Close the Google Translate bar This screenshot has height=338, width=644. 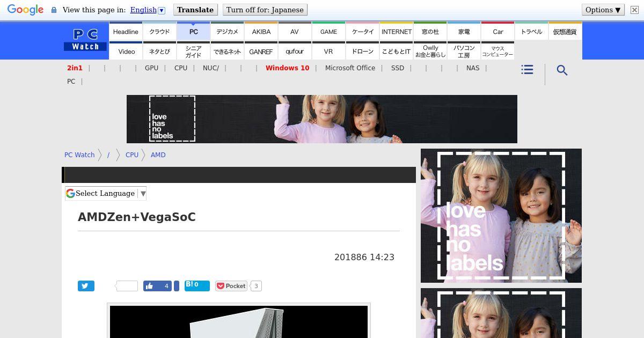tap(634, 10)
